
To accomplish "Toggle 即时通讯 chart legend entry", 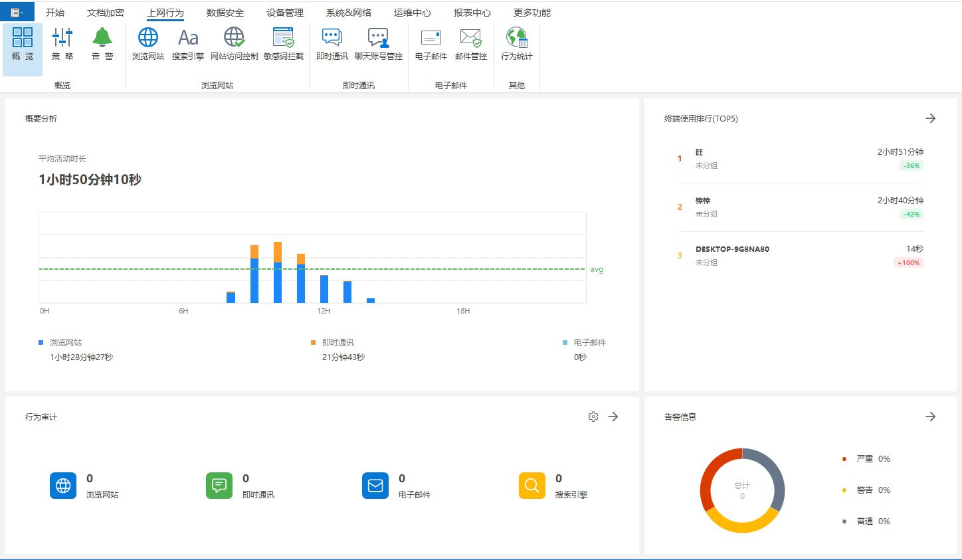I will coord(333,343).
